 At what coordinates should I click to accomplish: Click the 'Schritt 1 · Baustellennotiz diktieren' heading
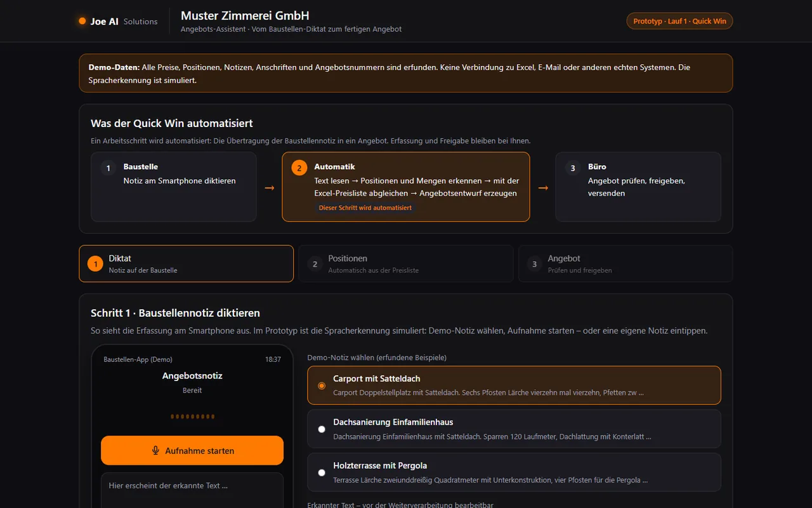click(175, 313)
